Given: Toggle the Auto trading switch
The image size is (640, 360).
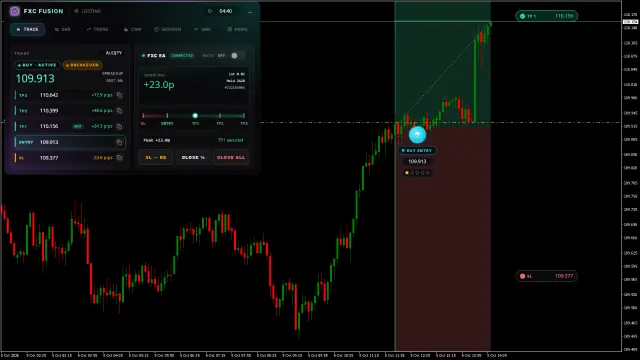Looking at the screenshot, I should tap(237, 56).
